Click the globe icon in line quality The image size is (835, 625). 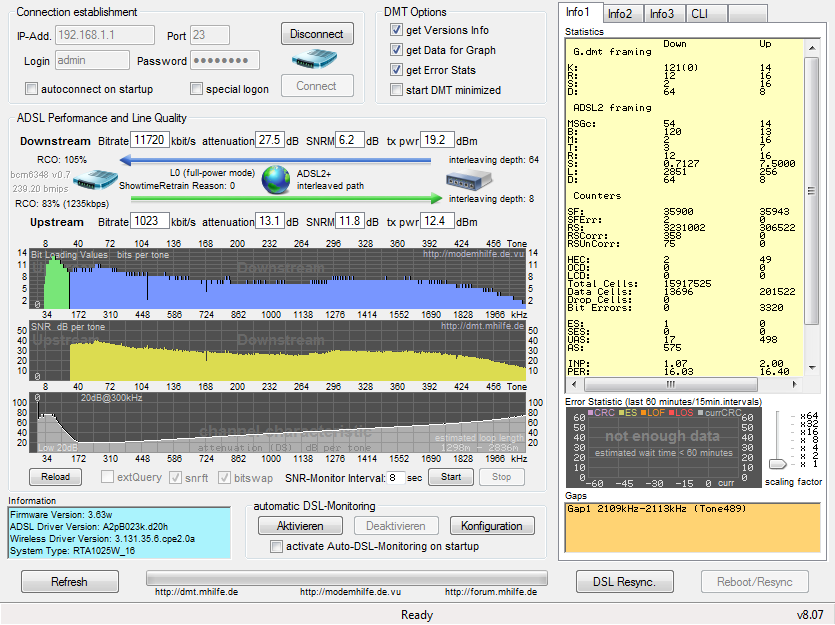click(x=276, y=179)
